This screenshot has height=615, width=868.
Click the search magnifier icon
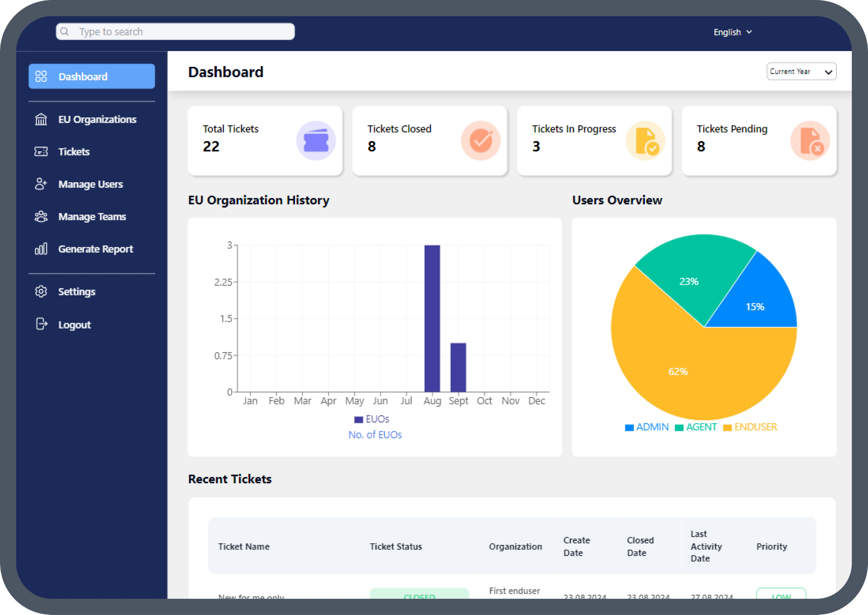pos(64,31)
